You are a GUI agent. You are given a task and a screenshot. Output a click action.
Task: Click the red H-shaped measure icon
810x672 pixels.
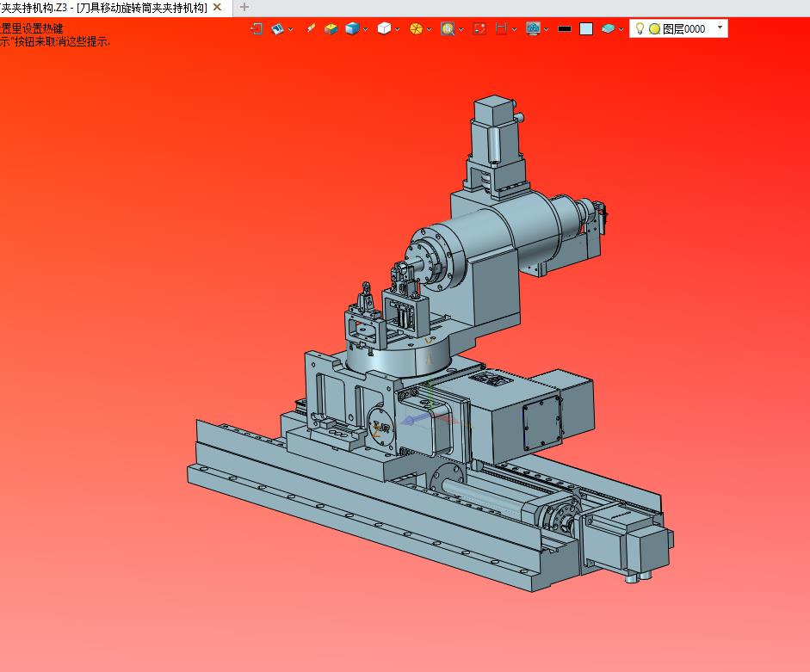(501, 29)
